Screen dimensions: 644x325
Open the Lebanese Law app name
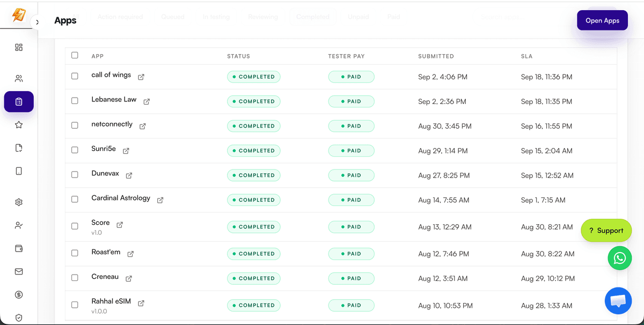coord(114,99)
